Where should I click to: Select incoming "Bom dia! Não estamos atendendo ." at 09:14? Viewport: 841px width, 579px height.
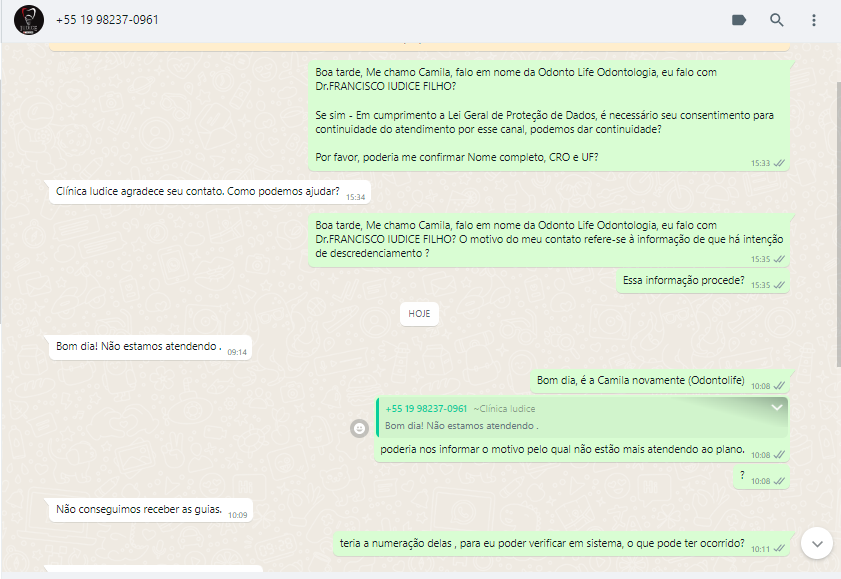(150, 347)
